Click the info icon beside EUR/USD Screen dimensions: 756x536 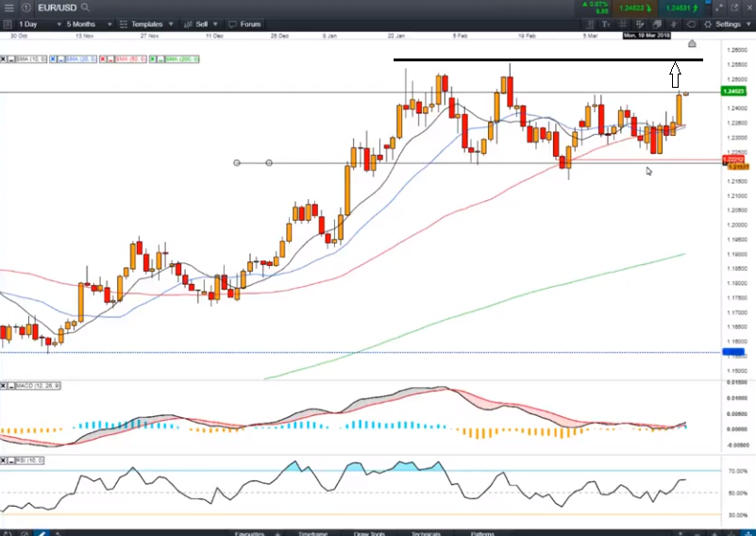pyautogui.click(x=25, y=8)
